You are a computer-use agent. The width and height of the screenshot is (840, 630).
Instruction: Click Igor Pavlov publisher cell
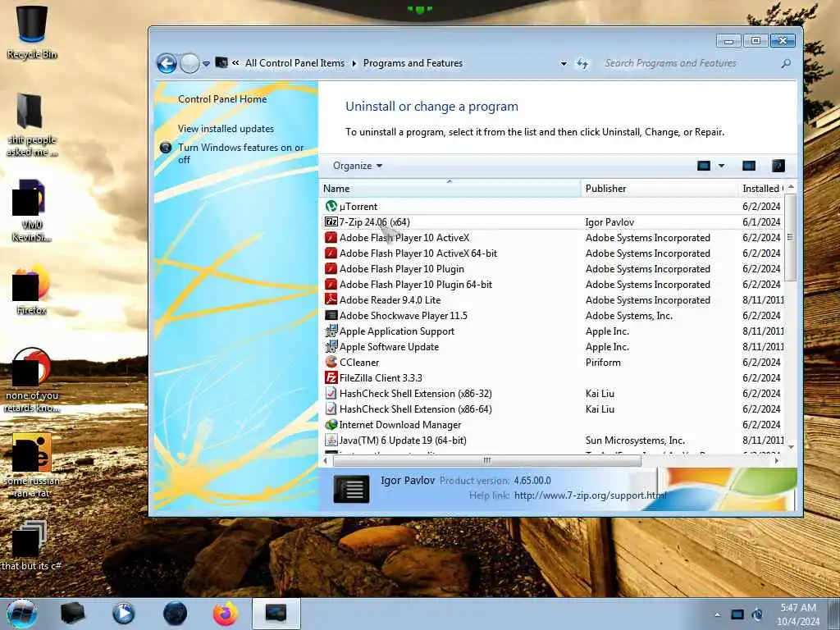tap(609, 221)
